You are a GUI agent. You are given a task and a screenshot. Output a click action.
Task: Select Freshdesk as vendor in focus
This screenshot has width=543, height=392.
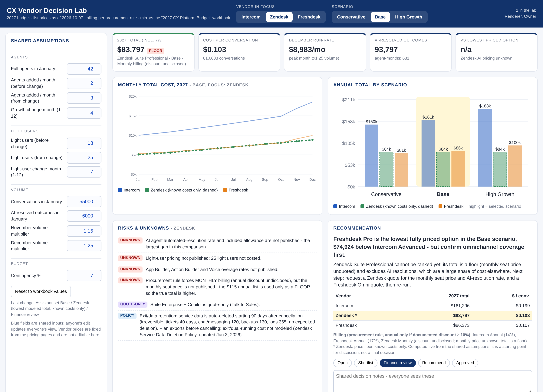coord(309,17)
